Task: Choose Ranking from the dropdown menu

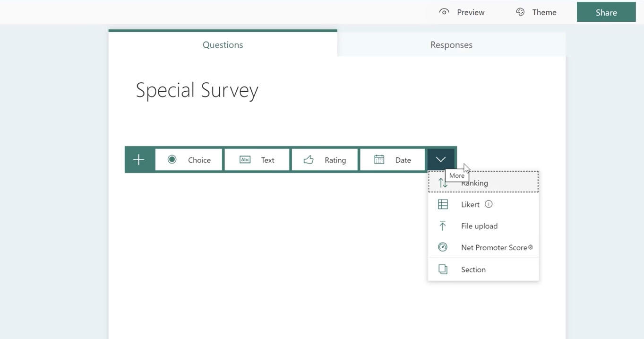Action: [x=474, y=183]
